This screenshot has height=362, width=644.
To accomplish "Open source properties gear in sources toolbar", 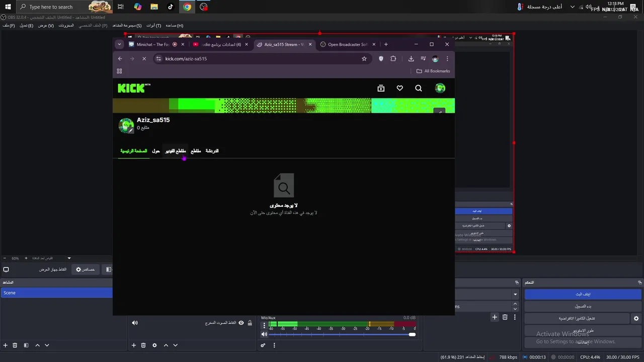I will pyautogui.click(x=154, y=345).
